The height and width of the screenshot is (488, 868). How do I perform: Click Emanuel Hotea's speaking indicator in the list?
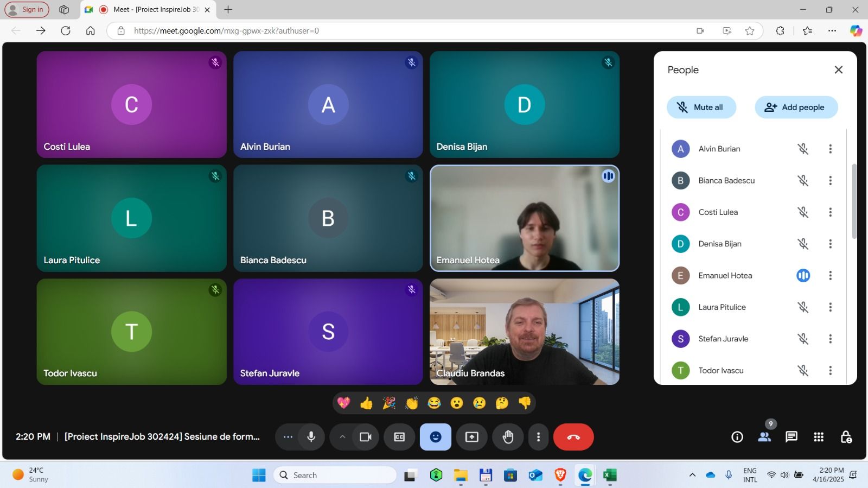(803, 275)
